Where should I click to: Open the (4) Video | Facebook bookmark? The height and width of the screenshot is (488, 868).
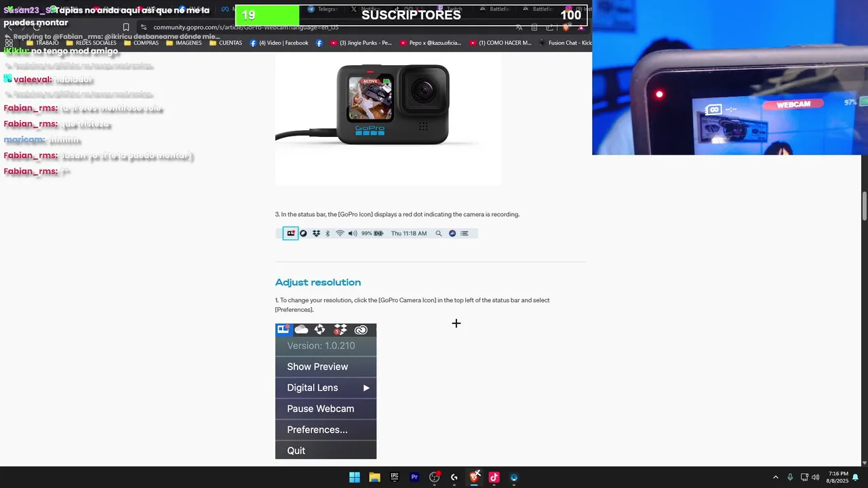coord(279,43)
